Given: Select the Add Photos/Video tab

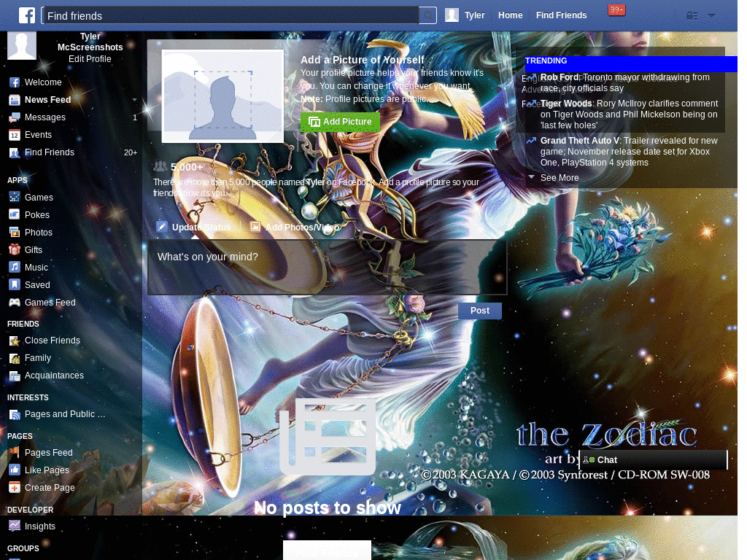Looking at the screenshot, I should click(295, 227).
